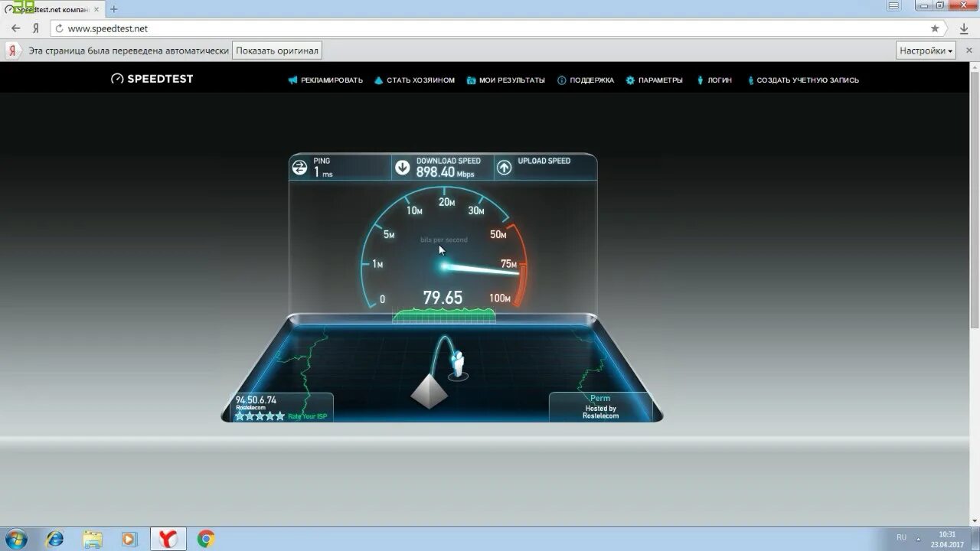Click the Поддержка info circle icon
Viewport: 980px width, 551px height.
tap(563, 80)
